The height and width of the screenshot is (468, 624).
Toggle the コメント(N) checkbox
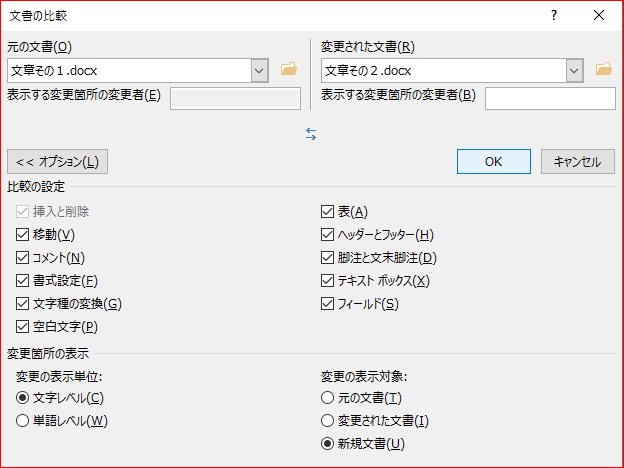tap(22, 258)
